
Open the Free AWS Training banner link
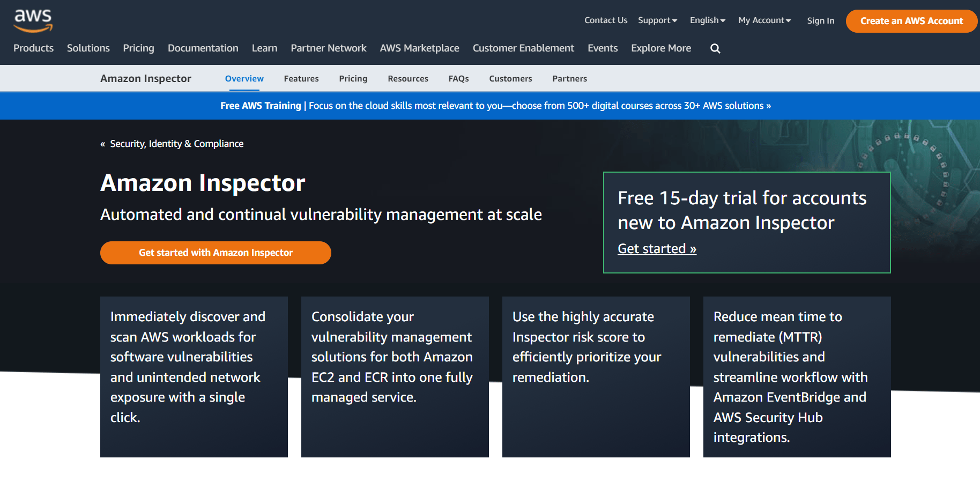tap(495, 106)
